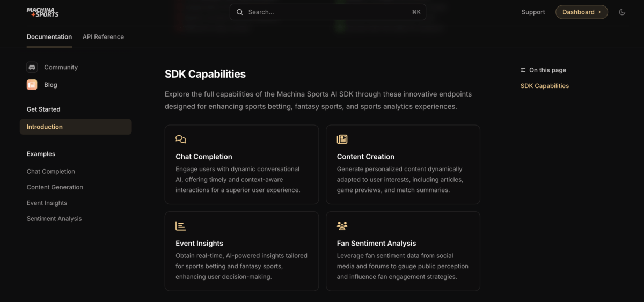Click the Fan Sentiment Analysis people icon
The width and height of the screenshot is (644, 302).
pos(342,226)
